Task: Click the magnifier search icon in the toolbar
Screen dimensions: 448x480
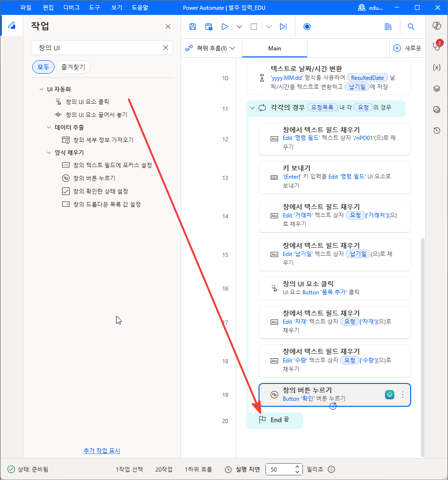Action: click(411, 27)
